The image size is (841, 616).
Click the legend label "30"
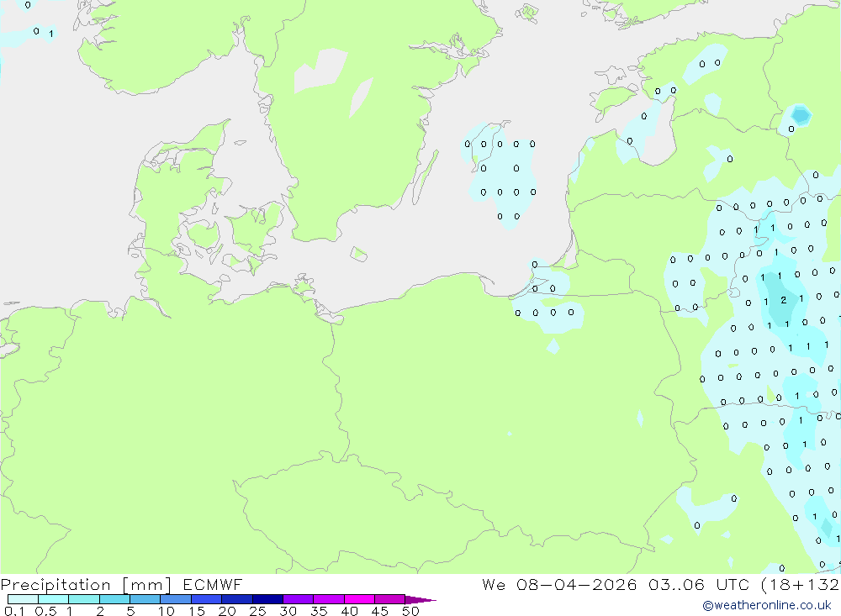(x=288, y=611)
